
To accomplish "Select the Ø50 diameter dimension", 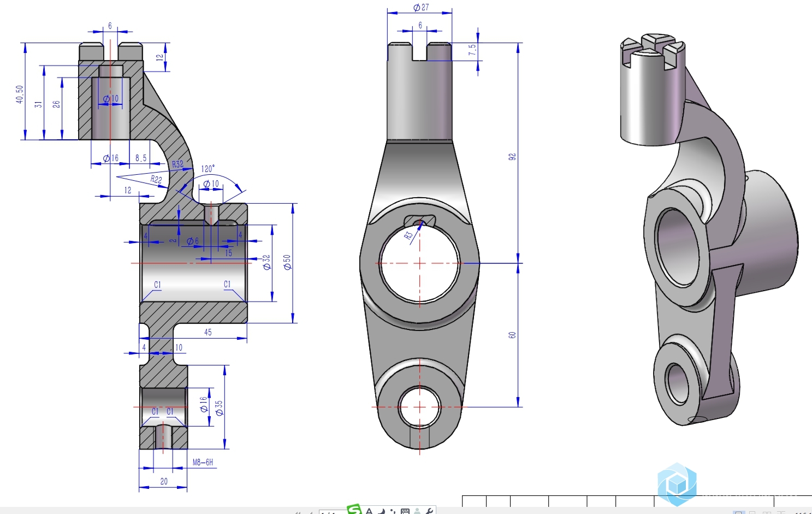I will 287,262.
